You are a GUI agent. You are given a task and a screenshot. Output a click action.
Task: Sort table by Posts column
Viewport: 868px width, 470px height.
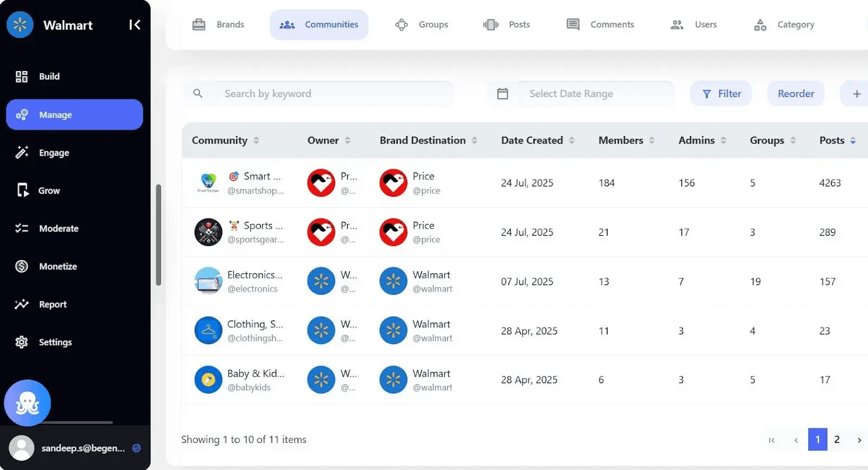pos(853,140)
